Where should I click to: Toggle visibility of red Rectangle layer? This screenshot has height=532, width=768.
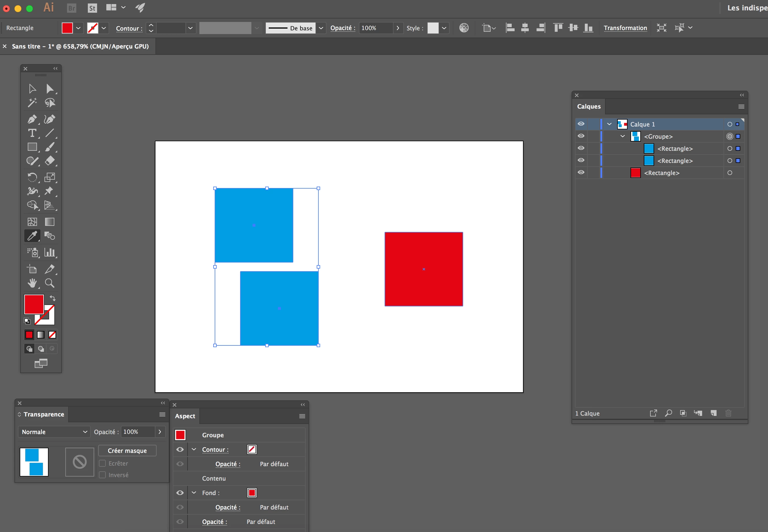coord(581,172)
